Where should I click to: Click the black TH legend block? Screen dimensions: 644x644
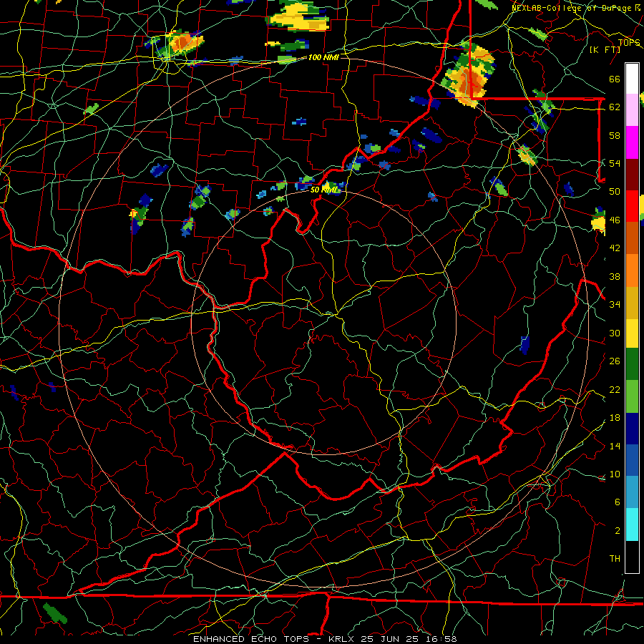click(632, 557)
